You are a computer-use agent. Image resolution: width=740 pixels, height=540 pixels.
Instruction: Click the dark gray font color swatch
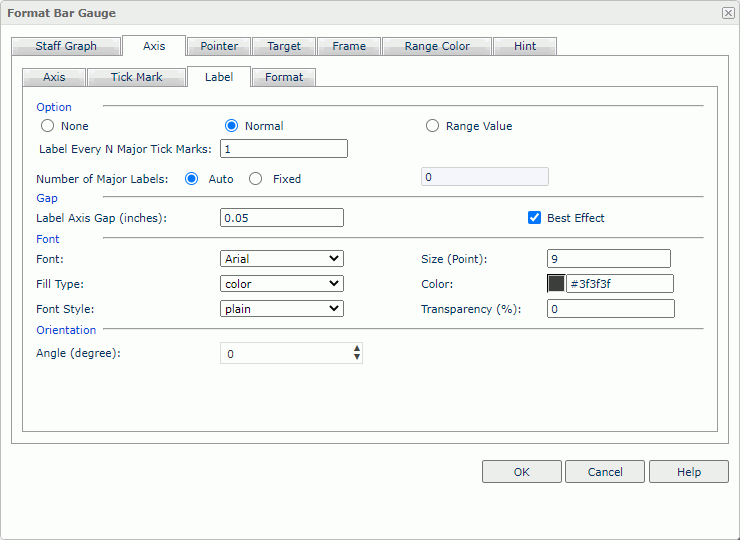click(x=556, y=284)
